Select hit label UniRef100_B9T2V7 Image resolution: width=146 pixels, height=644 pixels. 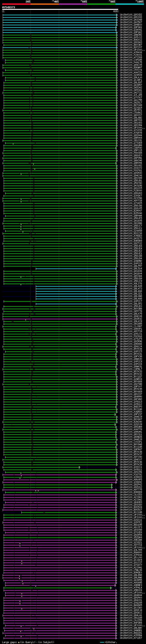coord(131,47)
